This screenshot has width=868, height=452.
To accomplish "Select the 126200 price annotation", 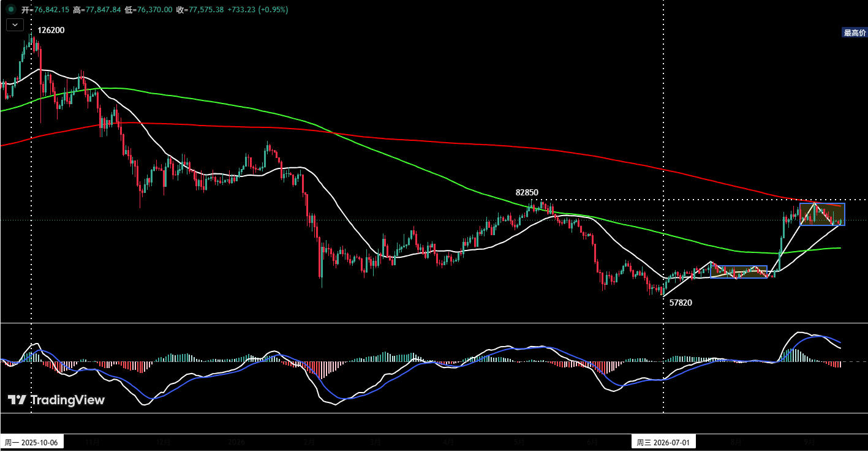I will 51,30.
